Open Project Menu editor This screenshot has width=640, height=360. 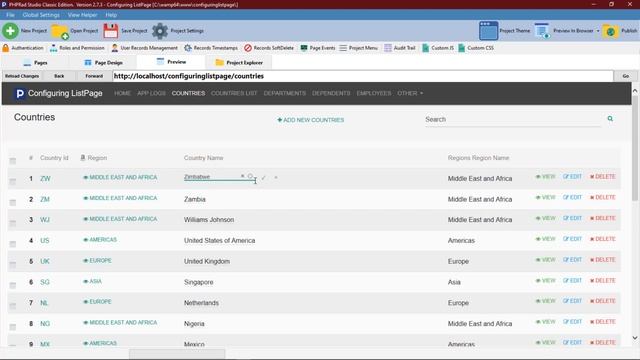coord(358,48)
